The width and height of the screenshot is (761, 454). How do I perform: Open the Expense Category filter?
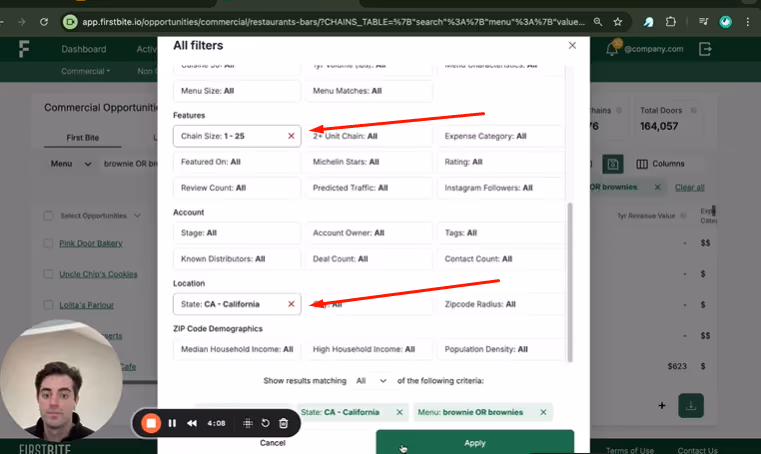pyautogui.click(x=501, y=136)
